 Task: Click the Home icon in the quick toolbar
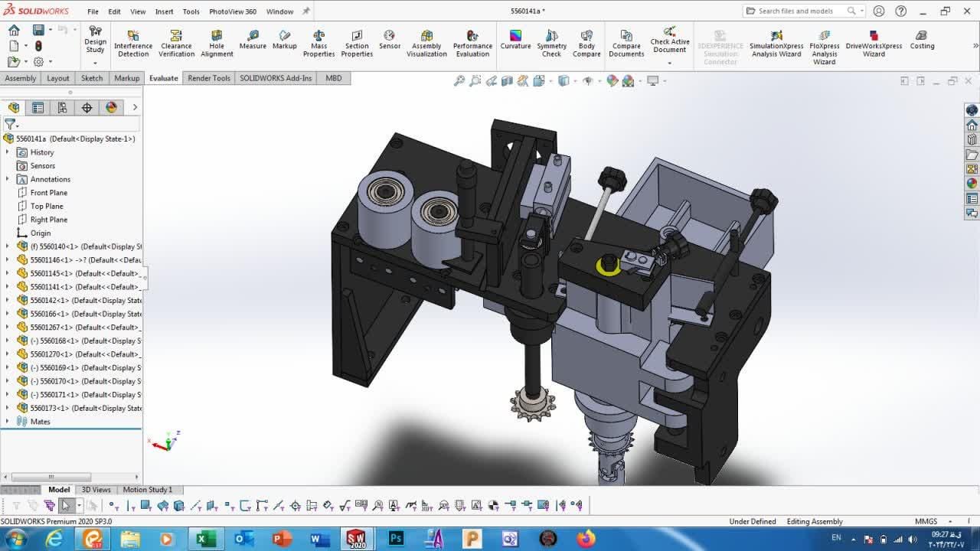tap(14, 30)
